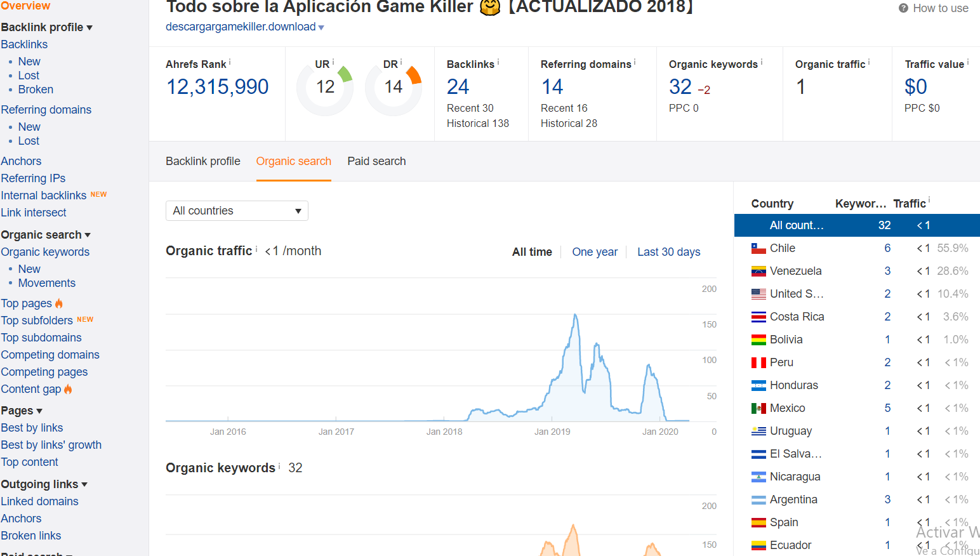Click the Ahrefs Rank info icon
Image resolution: width=980 pixels, height=556 pixels.
(x=230, y=62)
